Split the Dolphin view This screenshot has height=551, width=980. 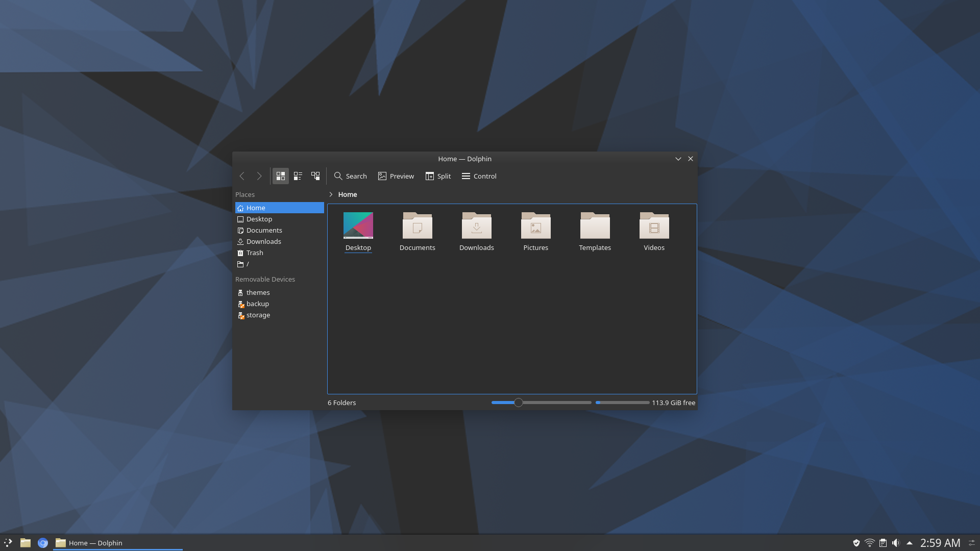point(438,176)
